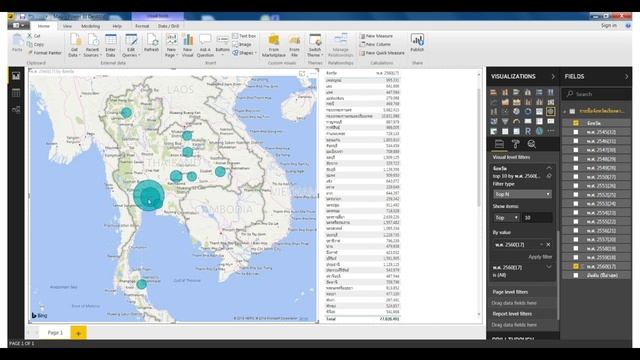Check the last field checkbox in the list

click(x=576, y=275)
